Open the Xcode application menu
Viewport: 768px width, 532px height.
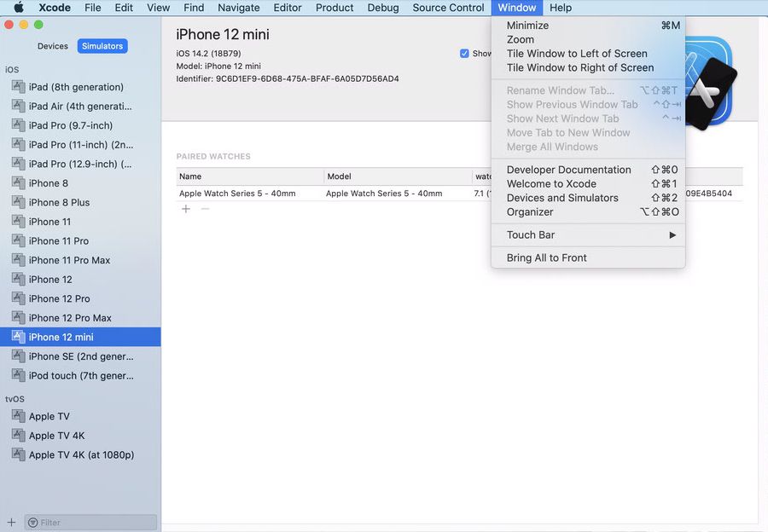pos(55,8)
